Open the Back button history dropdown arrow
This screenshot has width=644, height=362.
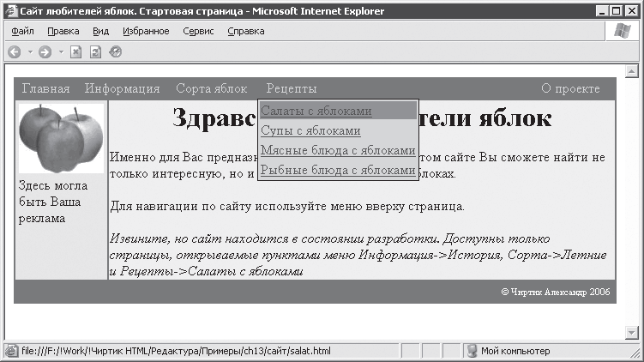coord(29,51)
